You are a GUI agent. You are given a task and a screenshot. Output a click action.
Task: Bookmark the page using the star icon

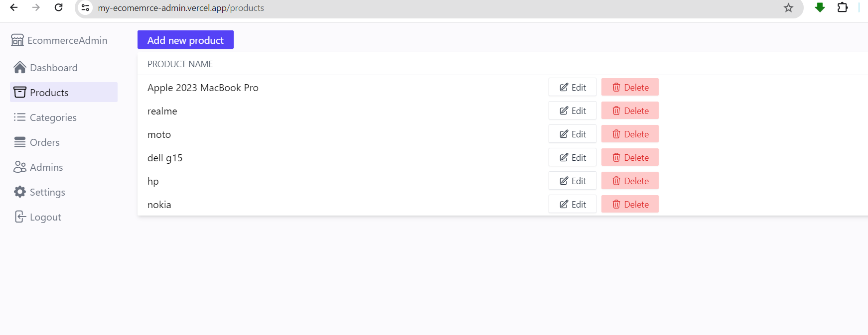(x=788, y=8)
